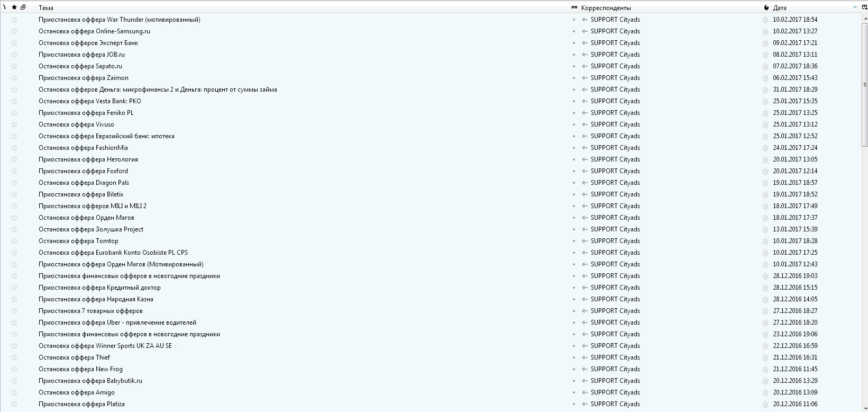Sort the list by the Тема column
The image size is (868, 412).
[46, 8]
